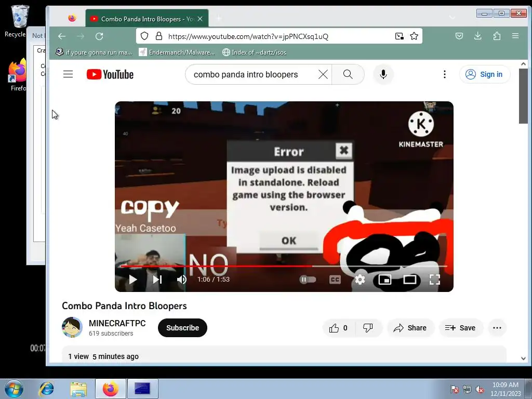The width and height of the screenshot is (532, 399).
Task: Open the MINECRAFTPC channel avatar
Action: tap(72, 327)
